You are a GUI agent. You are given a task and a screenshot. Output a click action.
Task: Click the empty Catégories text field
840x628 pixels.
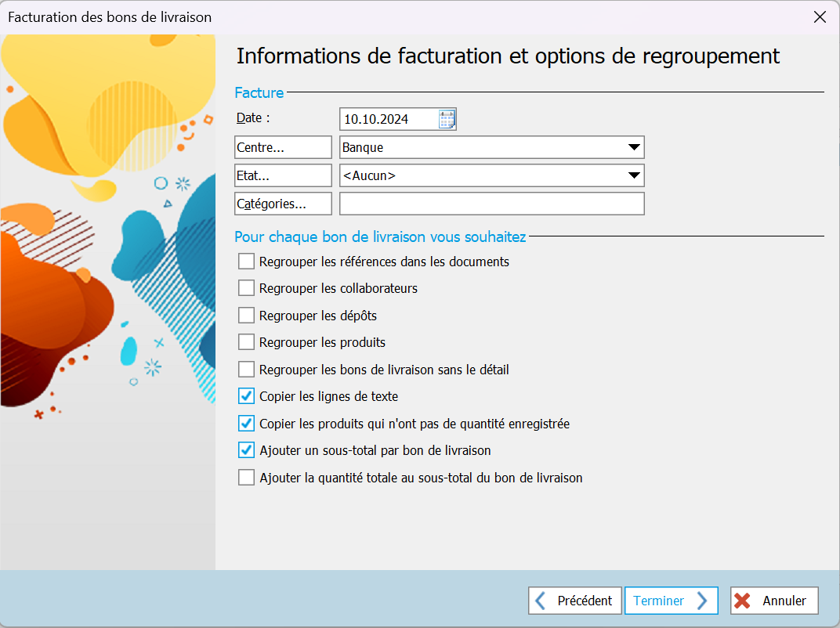coord(492,204)
